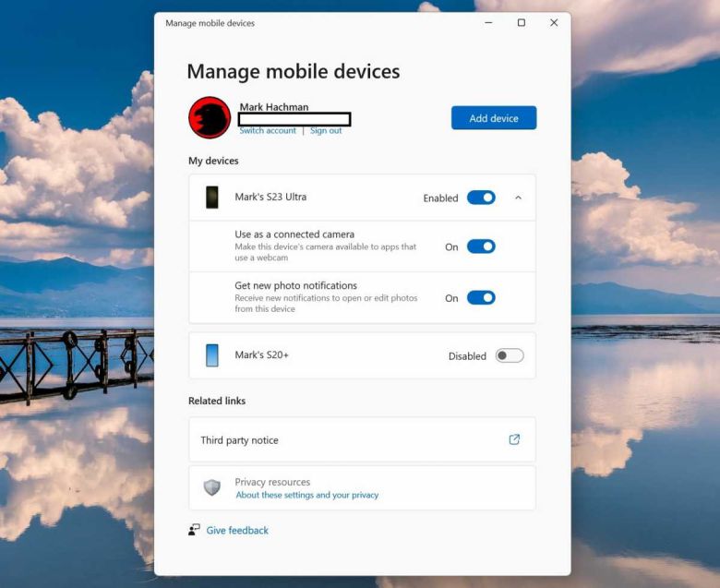Enable the Mark's S20+ device toggle
720x588 pixels.
pos(510,355)
